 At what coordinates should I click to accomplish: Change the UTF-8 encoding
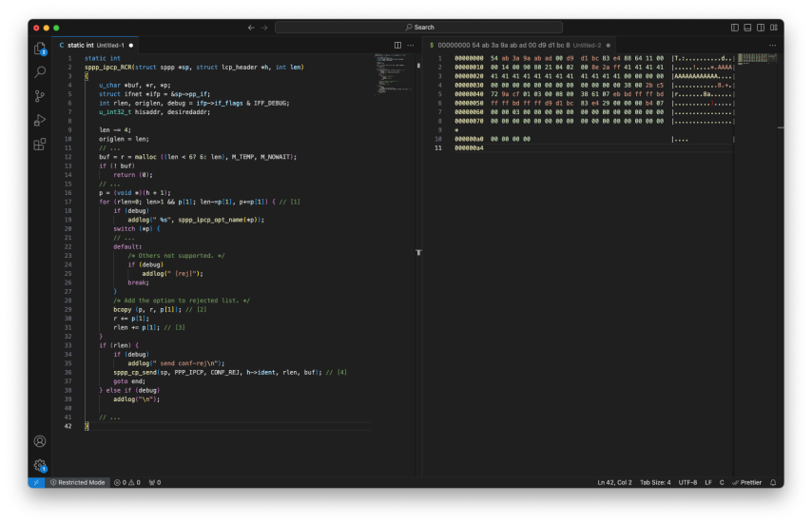point(687,482)
